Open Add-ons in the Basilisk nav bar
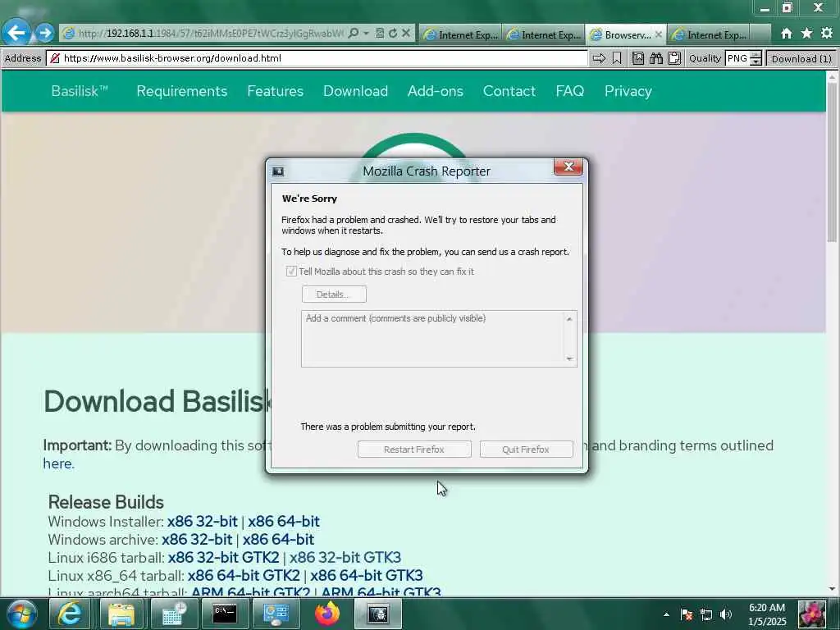 click(436, 91)
